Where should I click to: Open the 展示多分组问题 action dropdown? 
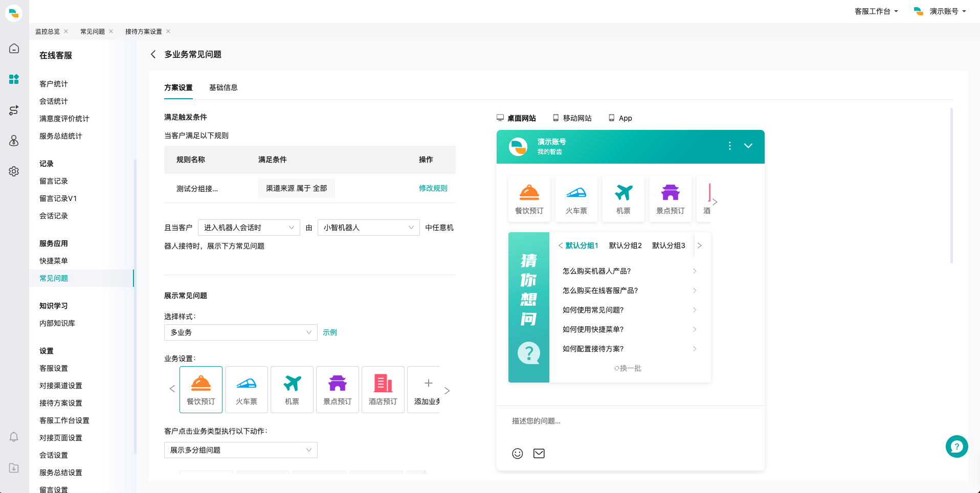[241, 450]
